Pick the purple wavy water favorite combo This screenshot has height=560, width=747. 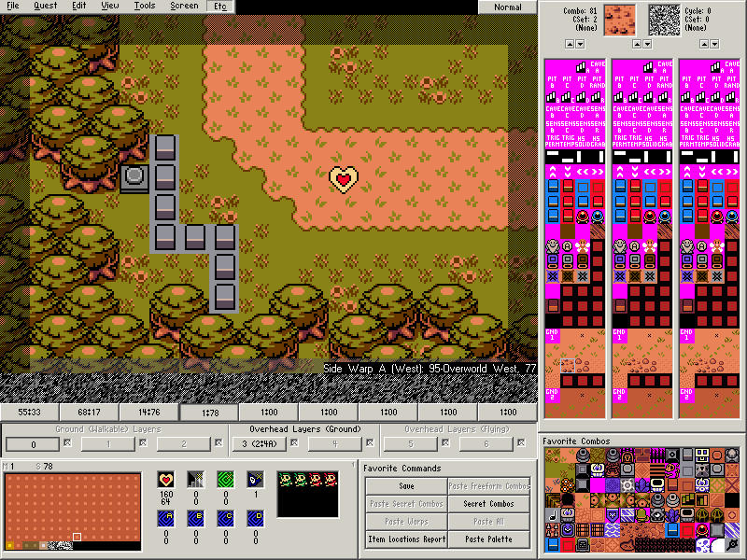613,530
